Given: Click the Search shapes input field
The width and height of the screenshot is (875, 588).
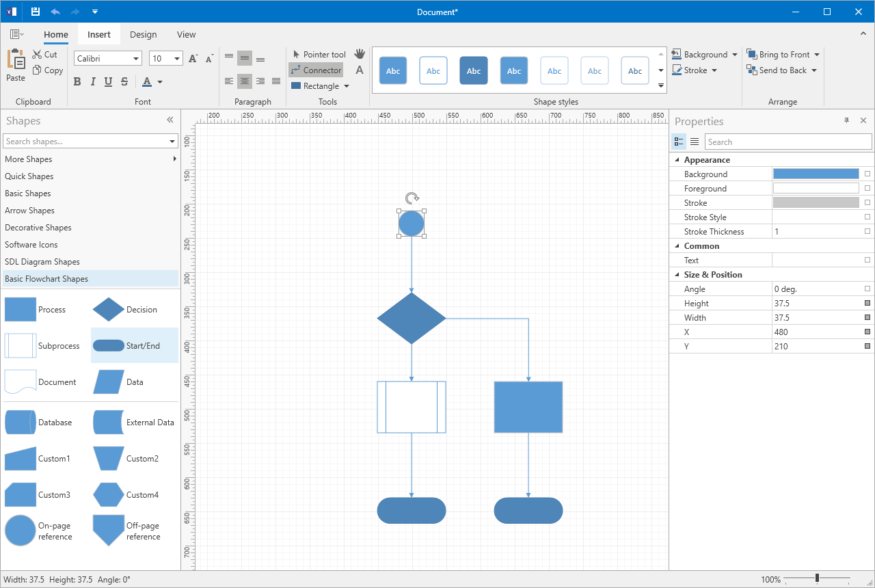Looking at the screenshot, I should click(85, 141).
